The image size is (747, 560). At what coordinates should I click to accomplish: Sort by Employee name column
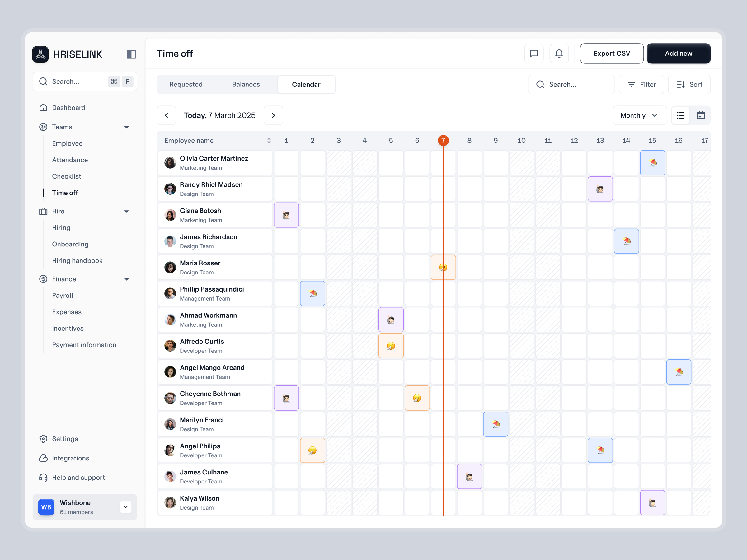(x=269, y=140)
